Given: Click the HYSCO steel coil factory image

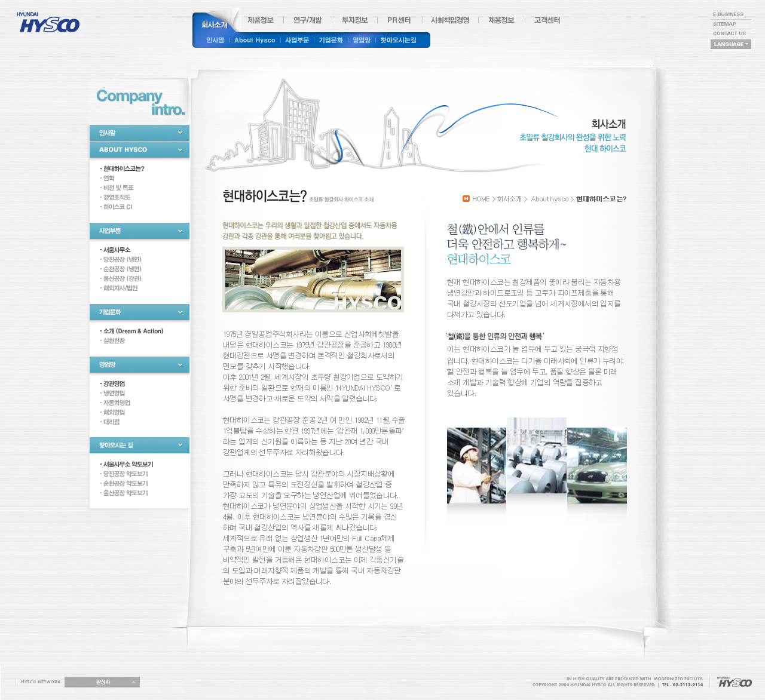Looking at the screenshot, I should pyautogui.click(x=313, y=280).
